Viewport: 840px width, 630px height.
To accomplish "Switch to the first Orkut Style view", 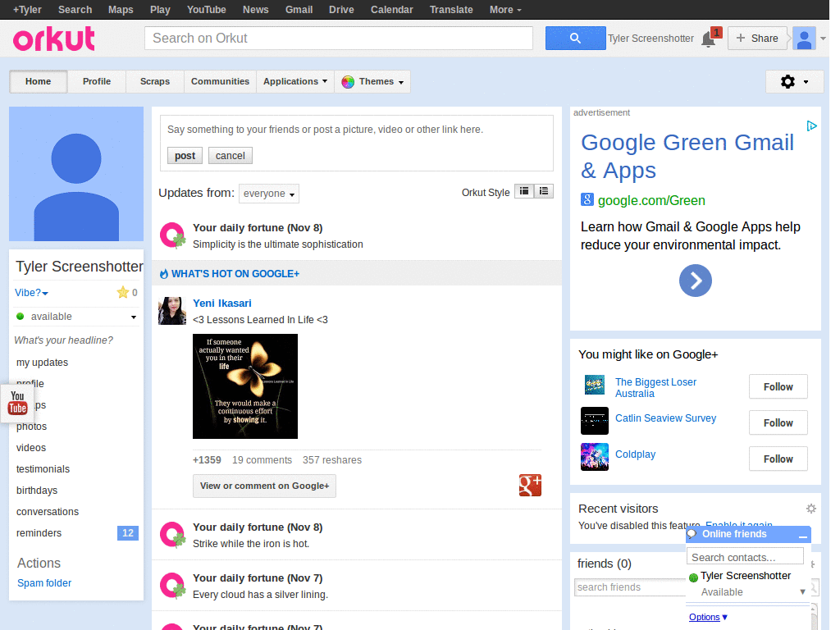I will click(x=524, y=191).
